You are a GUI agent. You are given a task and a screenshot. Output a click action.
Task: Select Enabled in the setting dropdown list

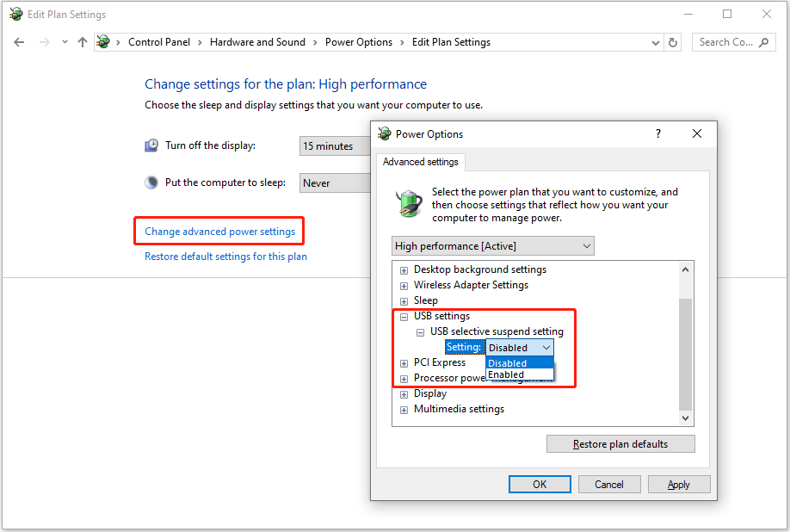click(x=507, y=374)
